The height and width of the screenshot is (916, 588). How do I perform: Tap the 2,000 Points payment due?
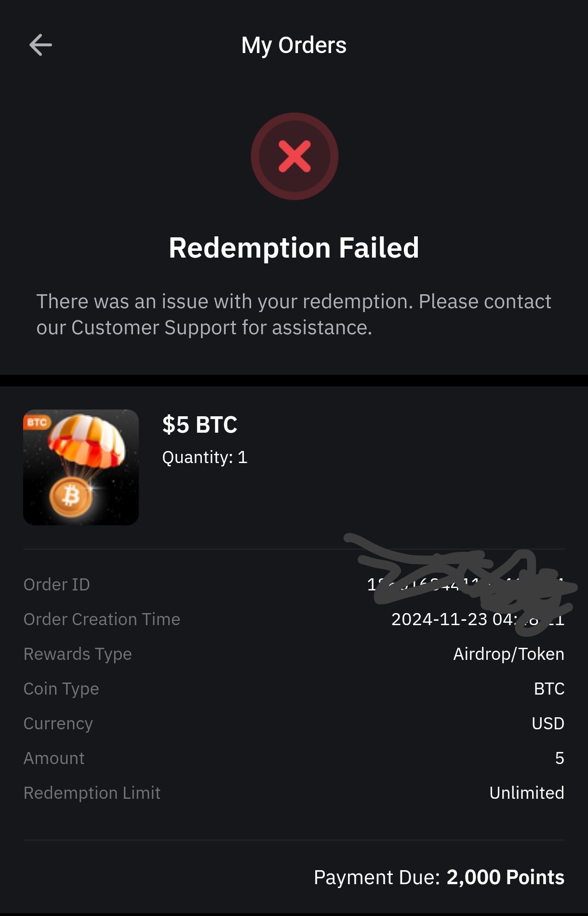click(505, 877)
